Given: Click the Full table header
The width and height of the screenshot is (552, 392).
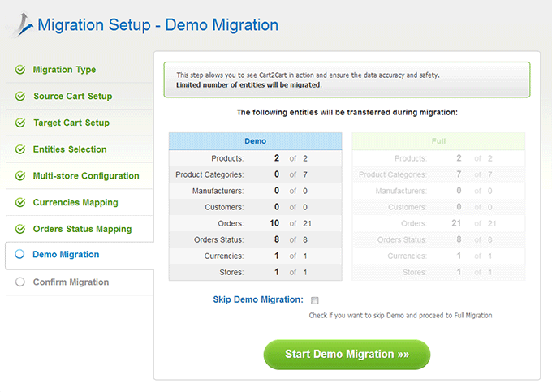Looking at the screenshot, I should [x=438, y=141].
